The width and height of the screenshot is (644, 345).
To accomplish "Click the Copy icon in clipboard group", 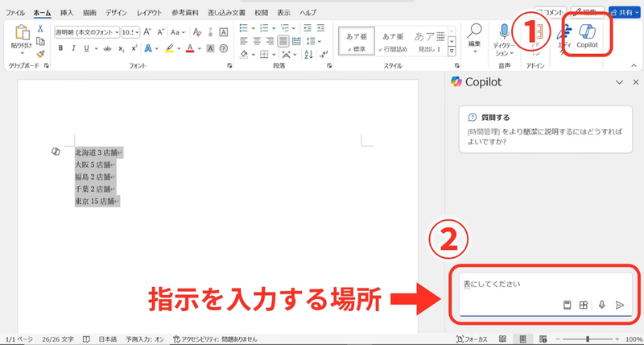I will [x=40, y=41].
